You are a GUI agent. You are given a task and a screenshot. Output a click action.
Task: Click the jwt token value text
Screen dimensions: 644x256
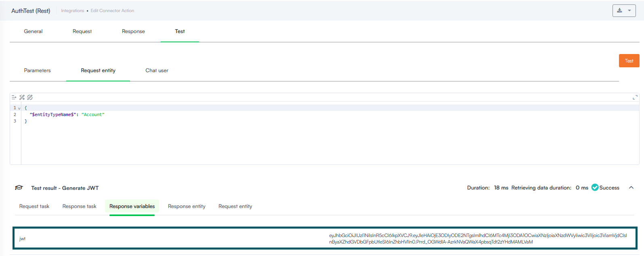click(x=478, y=239)
